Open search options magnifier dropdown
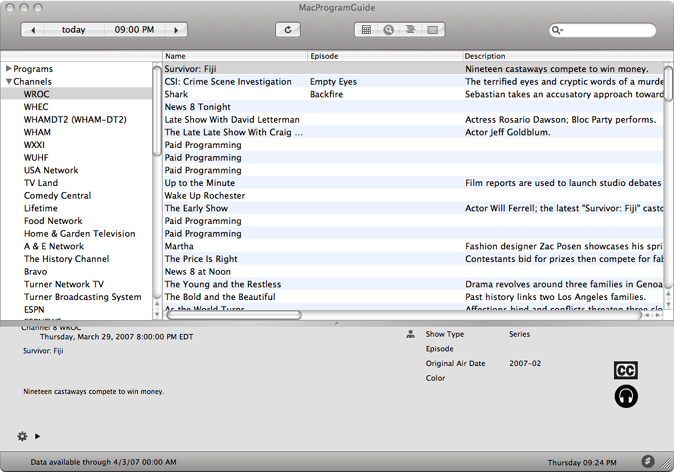 coord(558,30)
